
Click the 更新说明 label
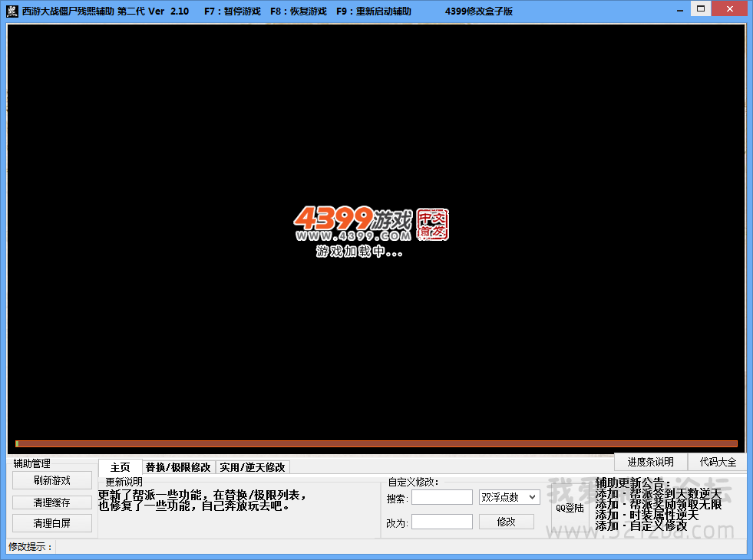coord(124,482)
